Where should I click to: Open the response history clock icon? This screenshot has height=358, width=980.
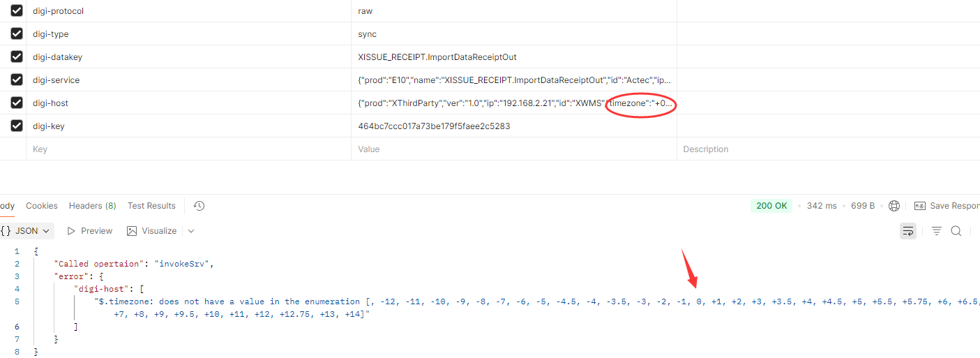(199, 206)
